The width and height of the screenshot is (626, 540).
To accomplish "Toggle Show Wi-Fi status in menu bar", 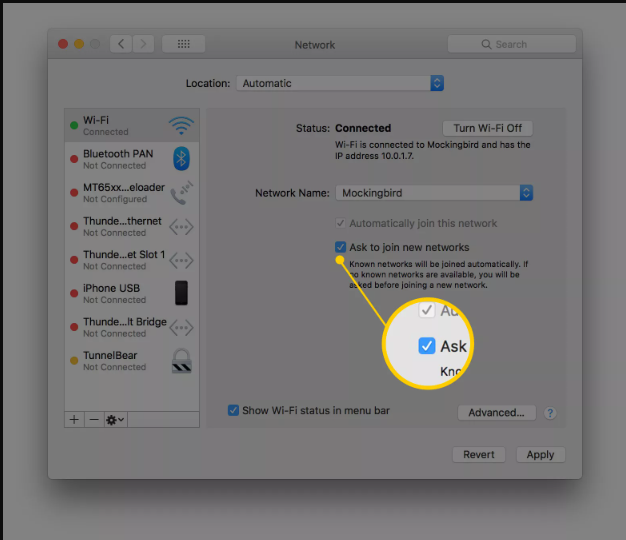I will [x=233, y=410].
